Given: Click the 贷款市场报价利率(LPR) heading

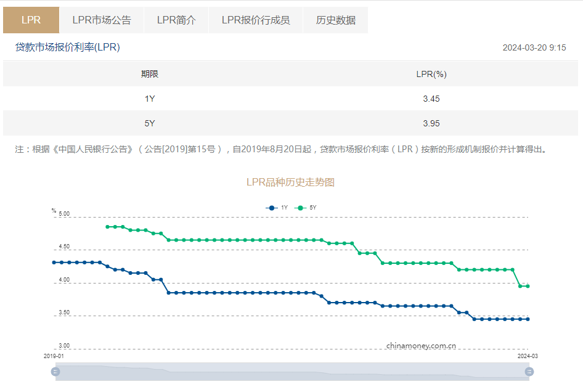Looking at the screenshot, I should click(x=67, y=47).
